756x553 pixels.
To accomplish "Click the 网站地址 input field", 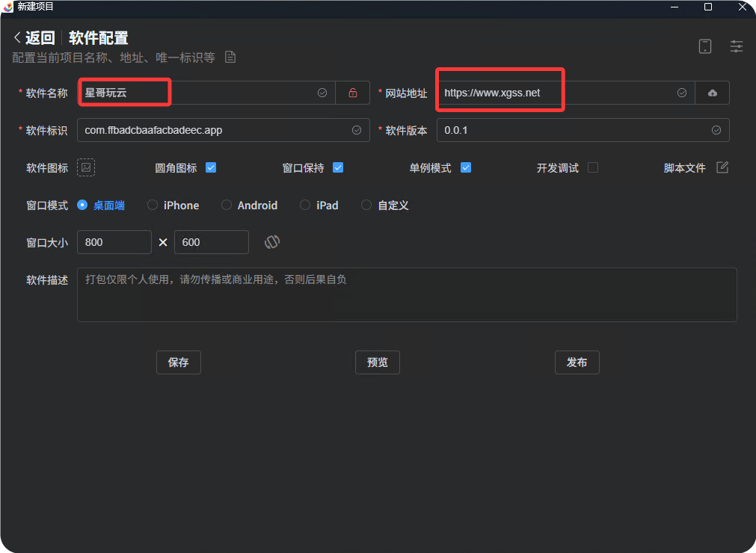I will click(x=565, y=93).
